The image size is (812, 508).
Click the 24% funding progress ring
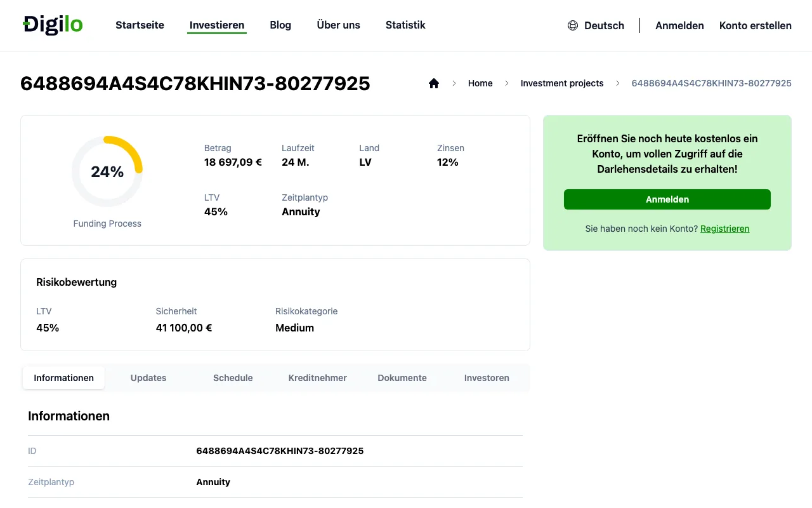click(x=107, y=171)
